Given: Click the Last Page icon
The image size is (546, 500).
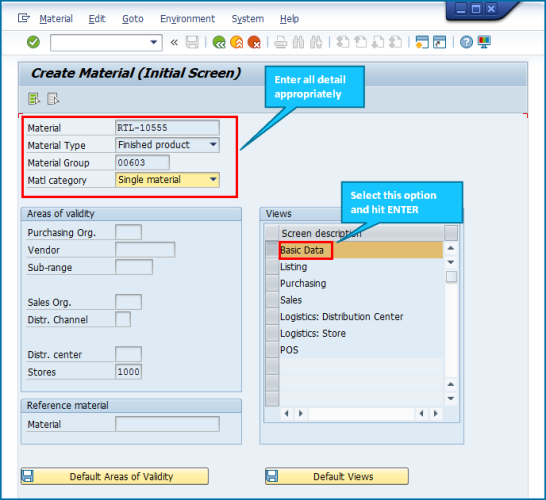Looking at the screenshot, I should click(396, 42).
